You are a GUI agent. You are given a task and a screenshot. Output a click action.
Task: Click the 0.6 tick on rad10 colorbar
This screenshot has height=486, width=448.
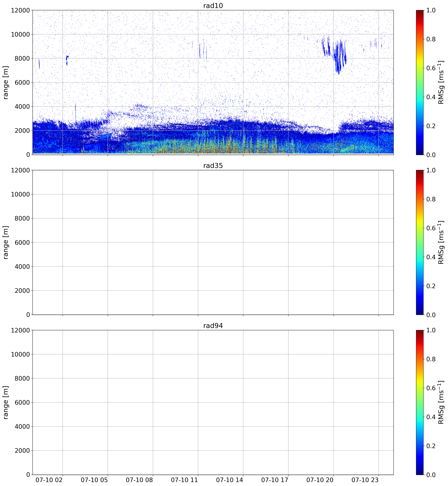coord(431,68)
